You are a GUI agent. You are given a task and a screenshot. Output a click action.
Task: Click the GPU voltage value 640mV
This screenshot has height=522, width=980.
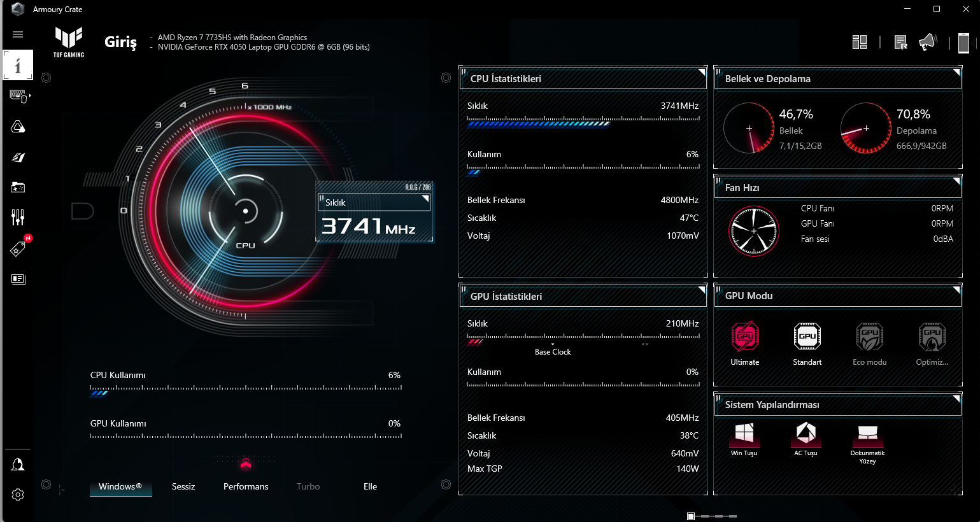click(685, 453)
